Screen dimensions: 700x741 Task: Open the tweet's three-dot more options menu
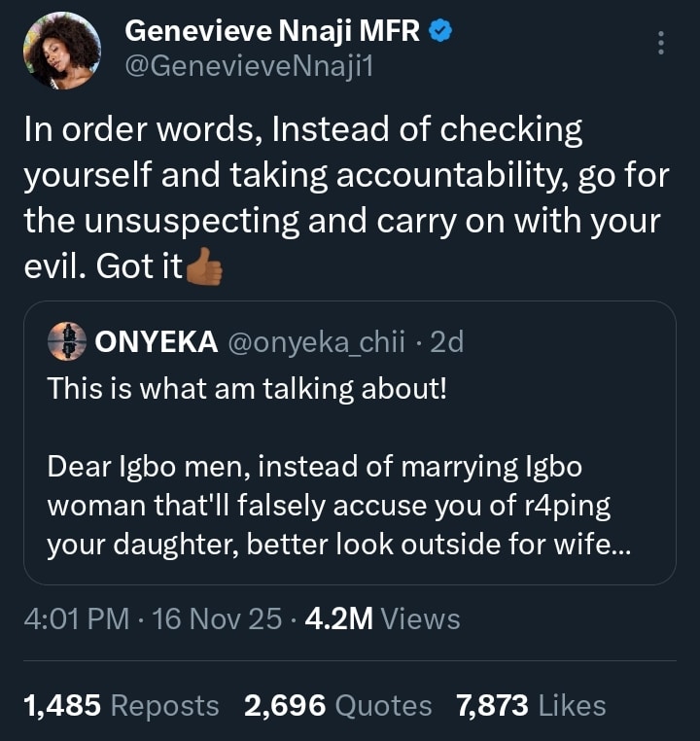[661, 44]
